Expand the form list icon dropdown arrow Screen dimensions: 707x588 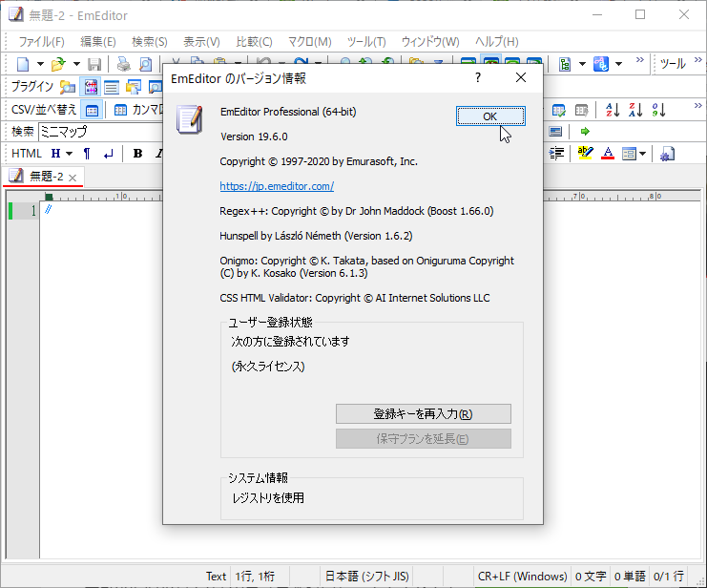tap(642, 154)
